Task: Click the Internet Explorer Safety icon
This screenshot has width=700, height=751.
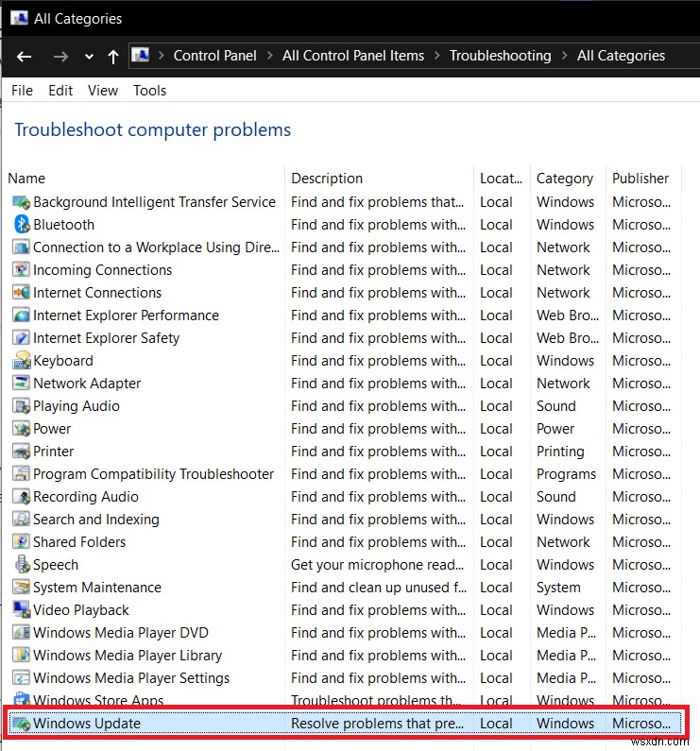Action: 21,338
